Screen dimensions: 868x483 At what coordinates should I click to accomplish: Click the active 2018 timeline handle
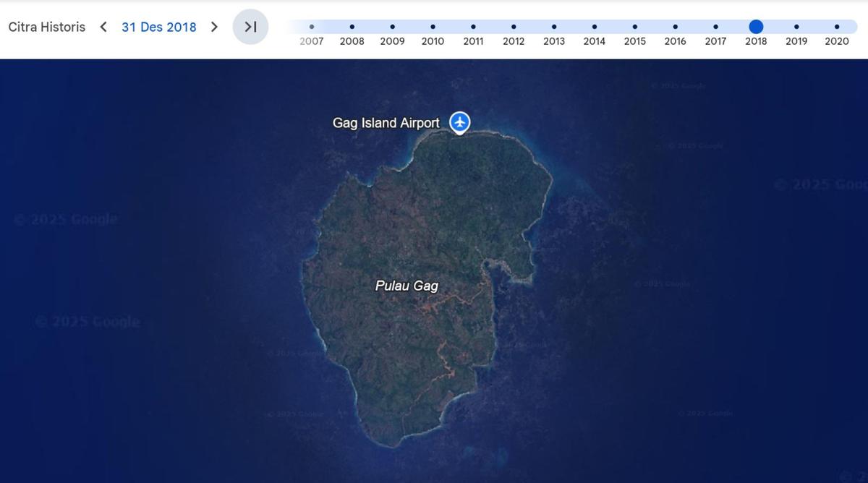click(756, 27)
